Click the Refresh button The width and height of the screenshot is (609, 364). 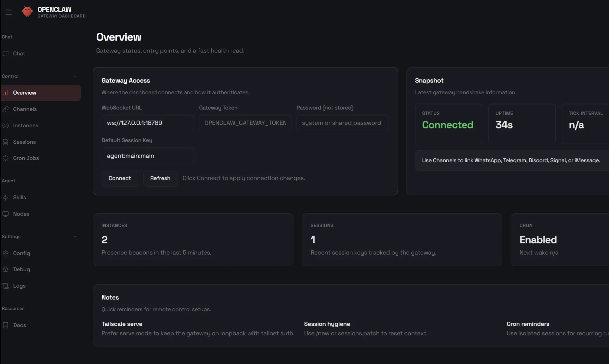pyautogui.click(x=160, y=178)
